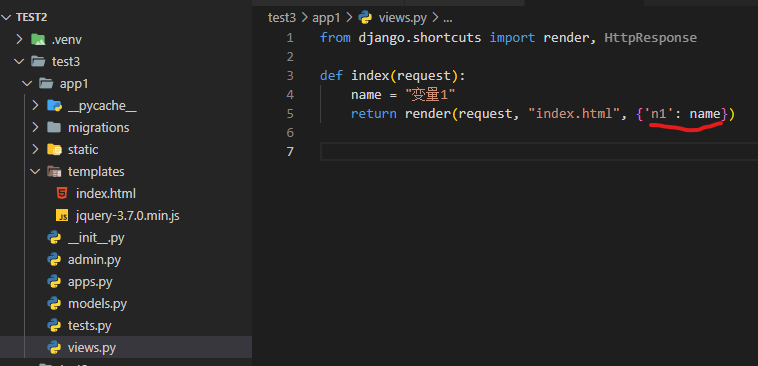The height and width of the screenshot is (366, 758).
Task: Click the app1 breadcrumb segment
Action: (x=326, y=18)
